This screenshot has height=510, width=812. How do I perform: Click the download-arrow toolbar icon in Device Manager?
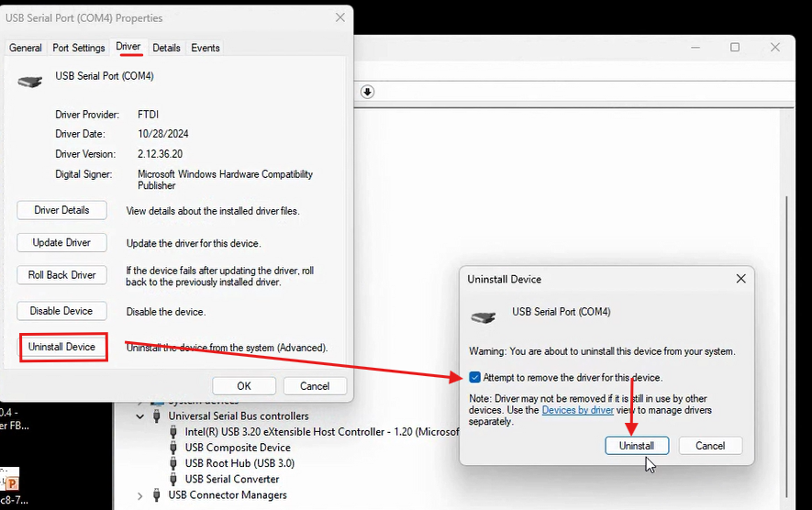coord(368,92)
